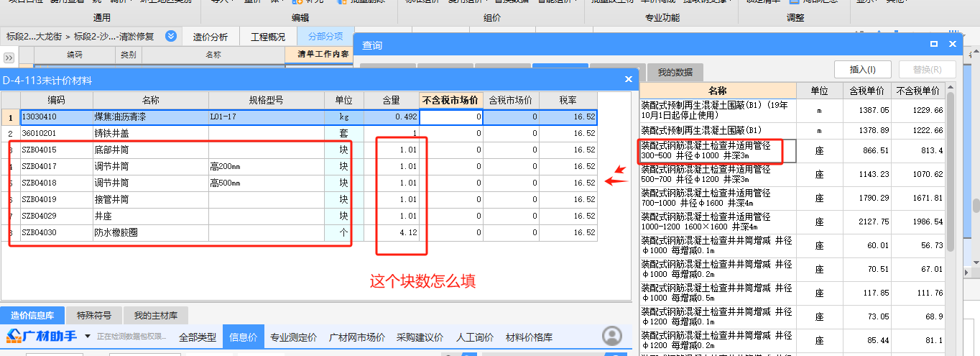Choose 采购建议价 in 广材助手

coord(420,337)
